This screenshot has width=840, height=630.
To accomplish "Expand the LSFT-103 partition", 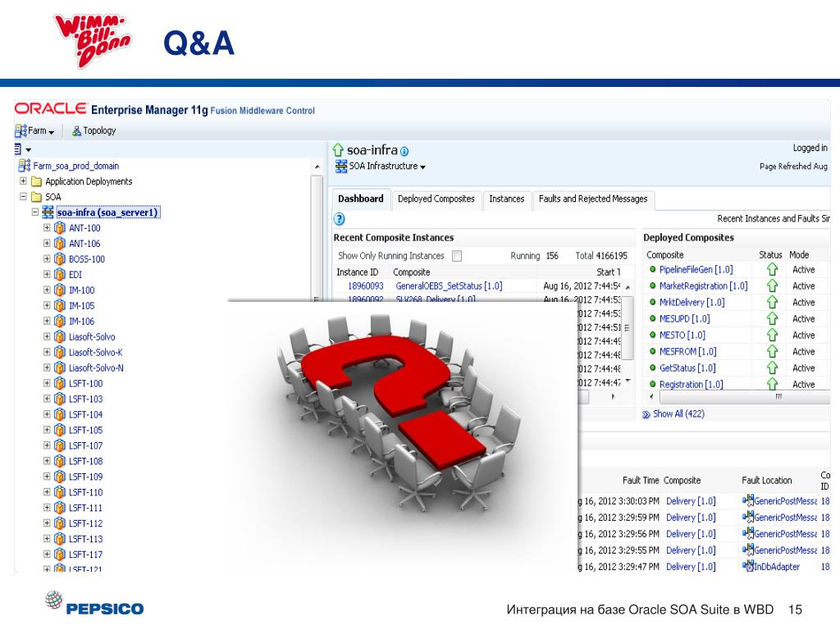I will [x=47, y=399].
